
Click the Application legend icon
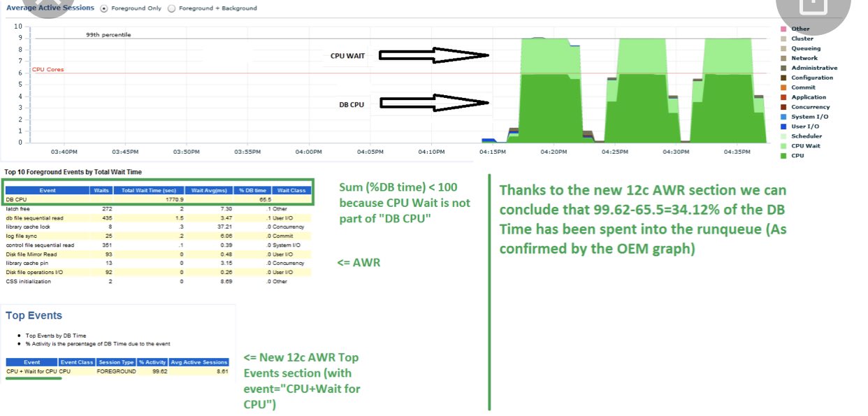(783, 97)
